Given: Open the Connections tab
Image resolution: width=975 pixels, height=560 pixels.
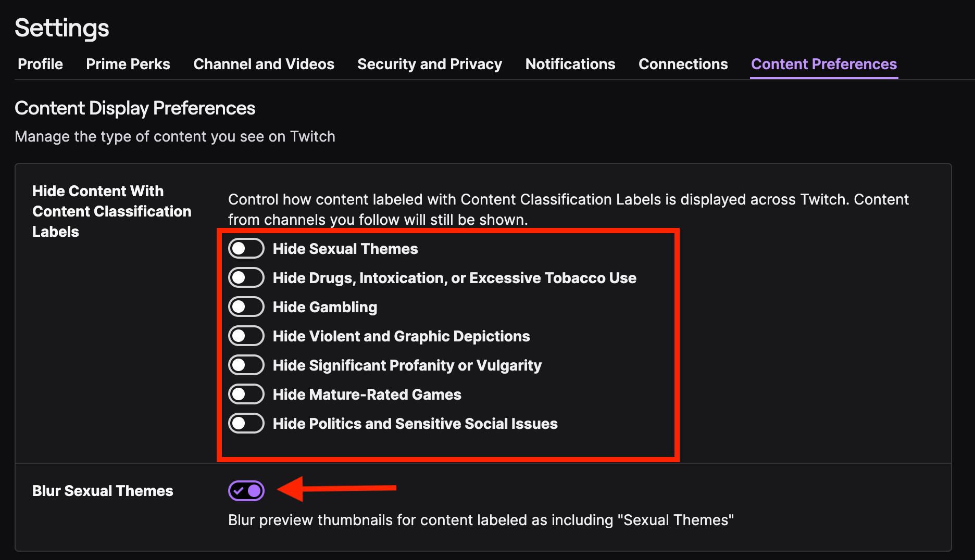Looking at the screenshot, I should tap(683, 64).
